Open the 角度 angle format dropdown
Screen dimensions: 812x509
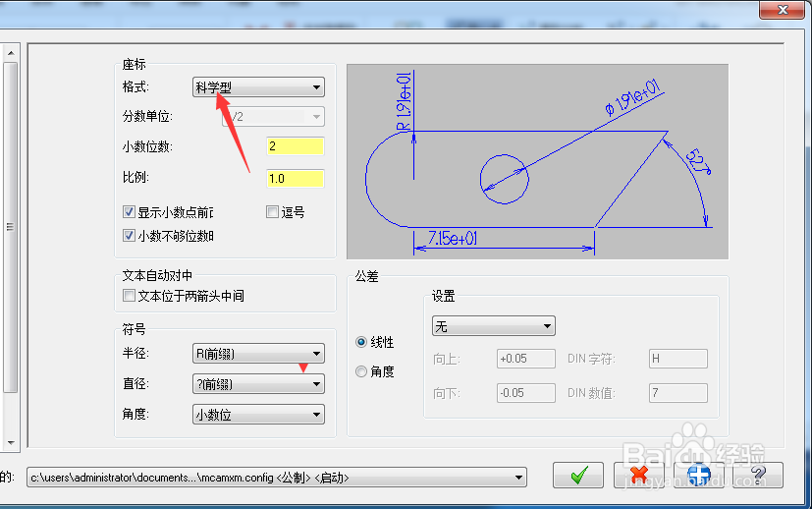258,415
